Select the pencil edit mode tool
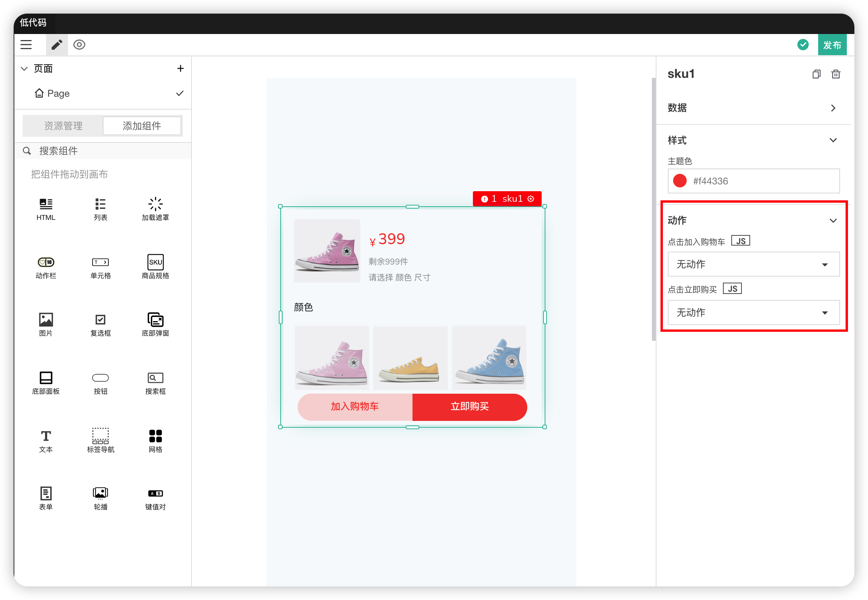Screen dimensions: 868x600 57,45
